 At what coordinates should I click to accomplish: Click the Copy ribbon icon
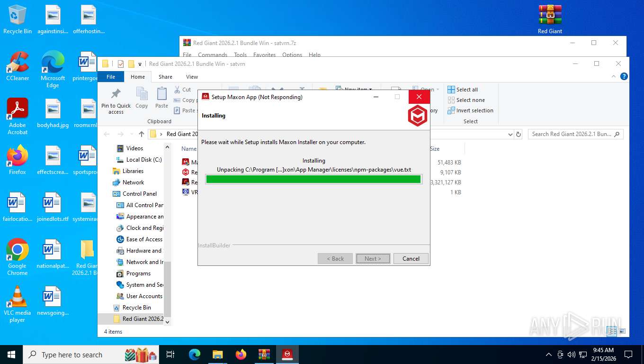[142, 98]
